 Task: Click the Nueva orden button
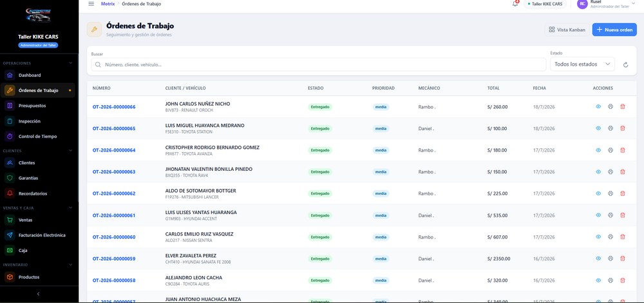(x=614, y=30)
